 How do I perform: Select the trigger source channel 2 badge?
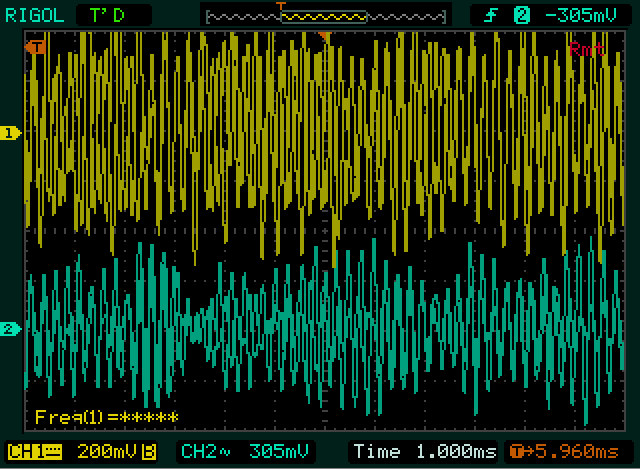point(520,14)
